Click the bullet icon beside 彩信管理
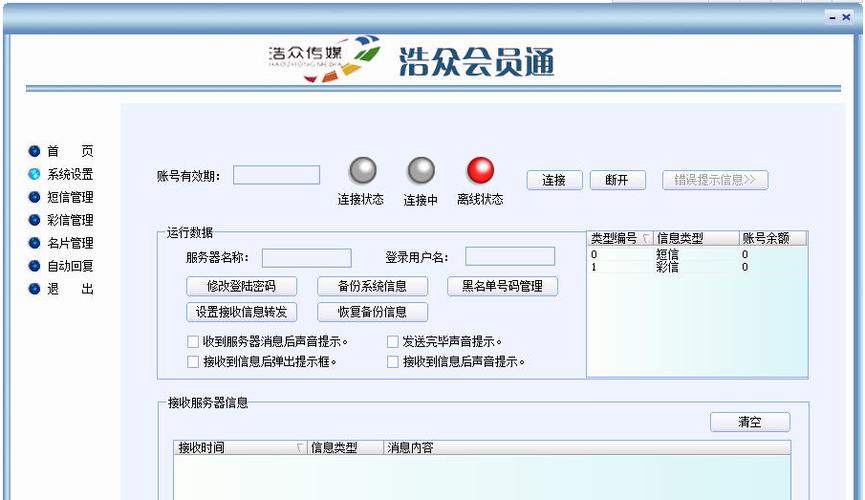 [x=34, y=220]
